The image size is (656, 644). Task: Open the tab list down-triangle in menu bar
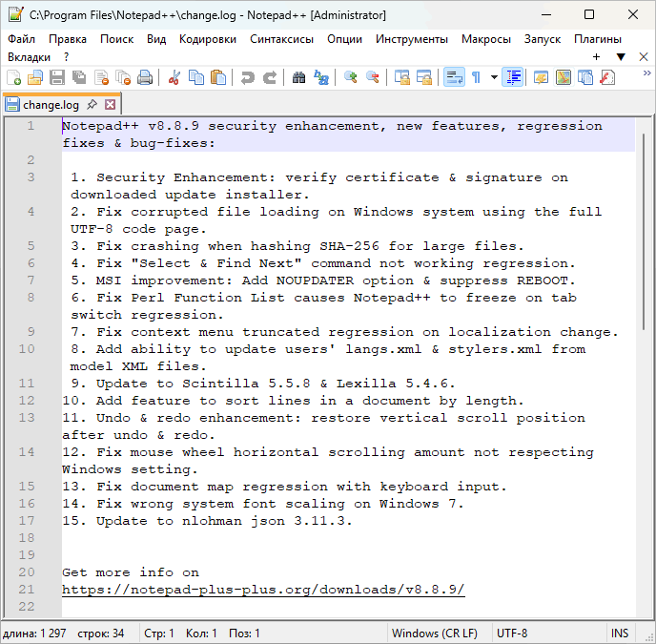point(621,57)
